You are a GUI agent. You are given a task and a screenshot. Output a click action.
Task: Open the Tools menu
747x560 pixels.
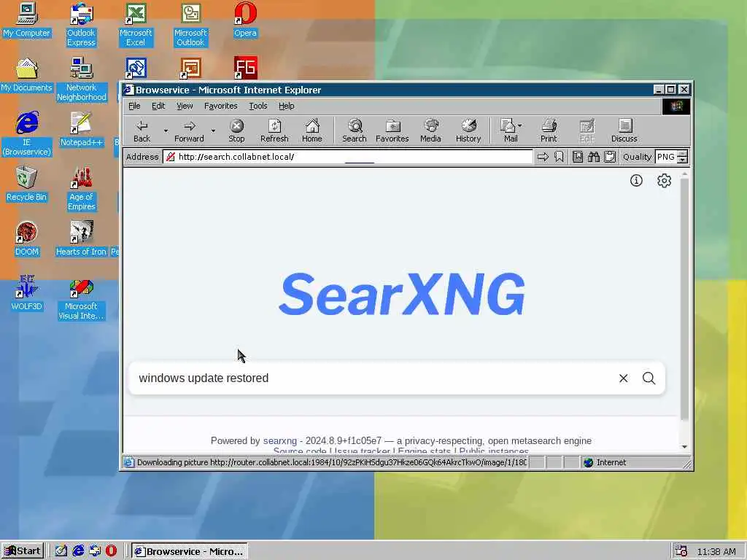258,106
